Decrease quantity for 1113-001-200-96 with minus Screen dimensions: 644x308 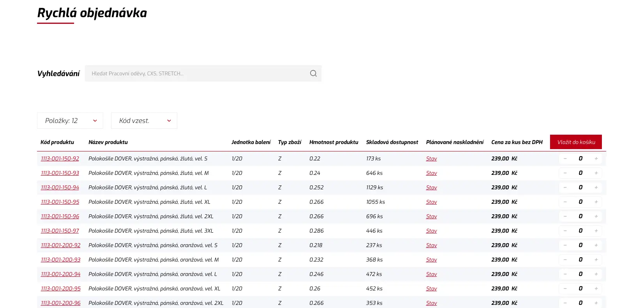pos(565,303)
